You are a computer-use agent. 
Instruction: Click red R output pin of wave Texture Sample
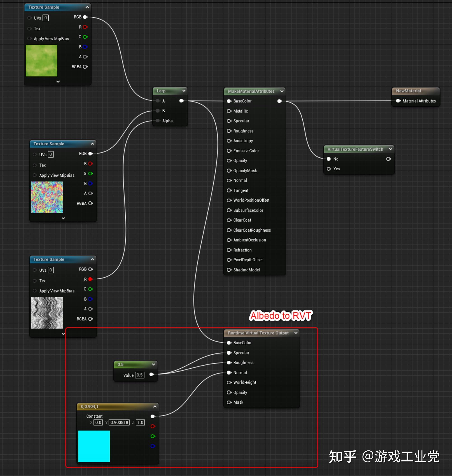[91, 279]
